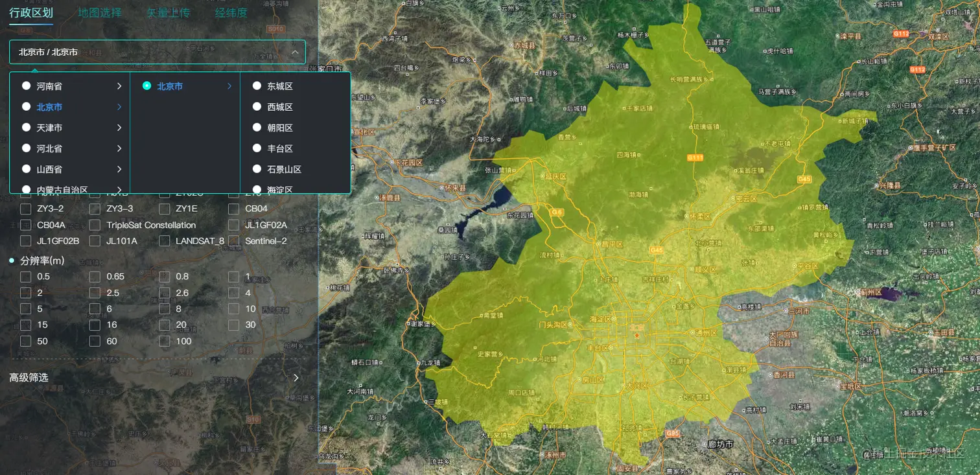This screenshot has width=980, height=475.
Task: Expand the 河南省 submenu arrow
Action: (119, 86)
